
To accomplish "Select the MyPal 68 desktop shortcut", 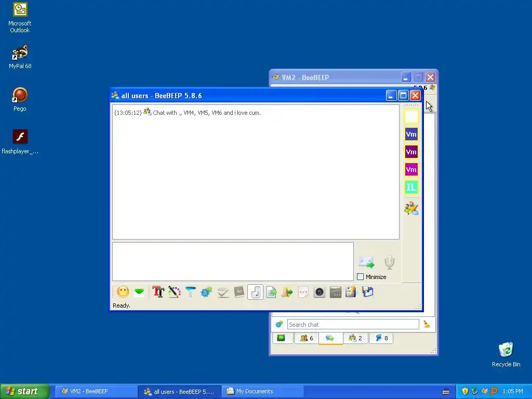I will (20, 57).
